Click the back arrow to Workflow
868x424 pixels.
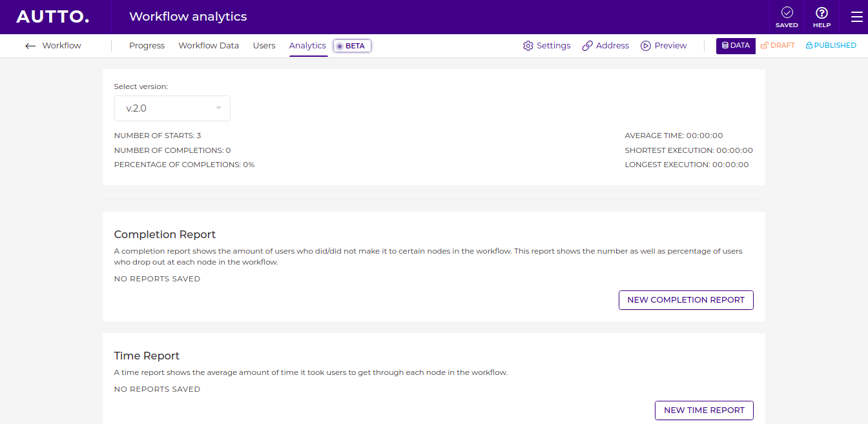pos(30,46)
